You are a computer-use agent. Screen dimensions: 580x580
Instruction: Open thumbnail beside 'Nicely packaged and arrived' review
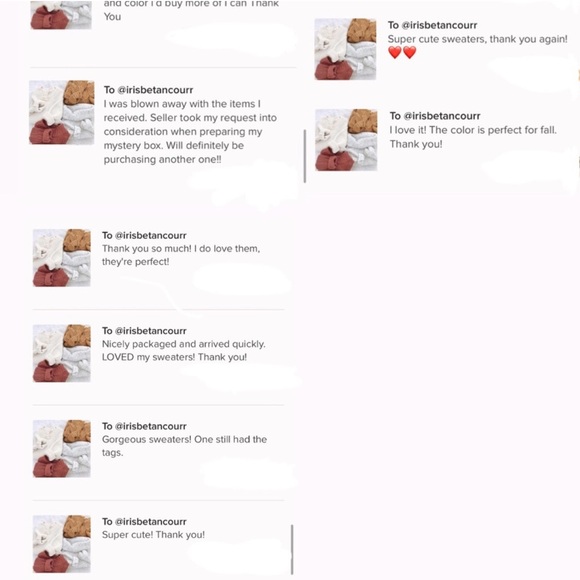[x=62, y=353]
